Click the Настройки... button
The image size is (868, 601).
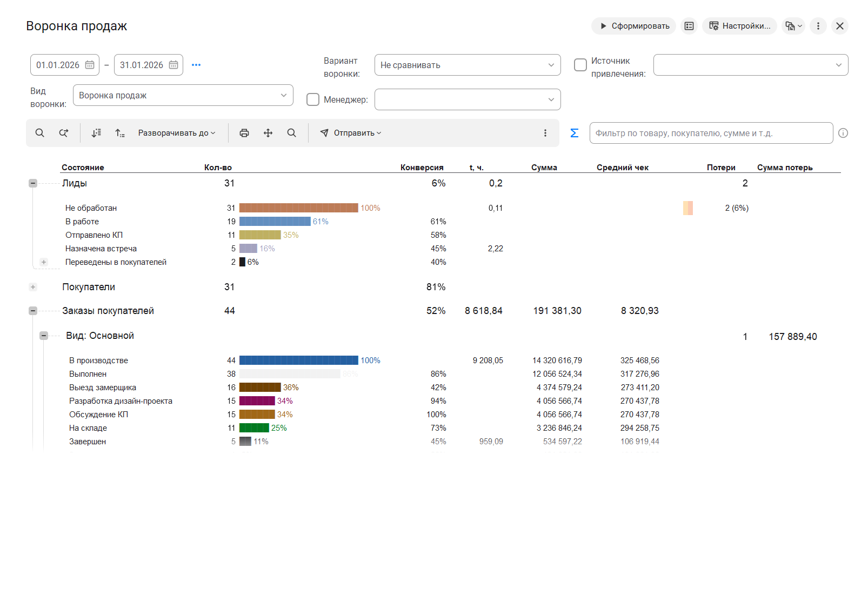point(740,26)
